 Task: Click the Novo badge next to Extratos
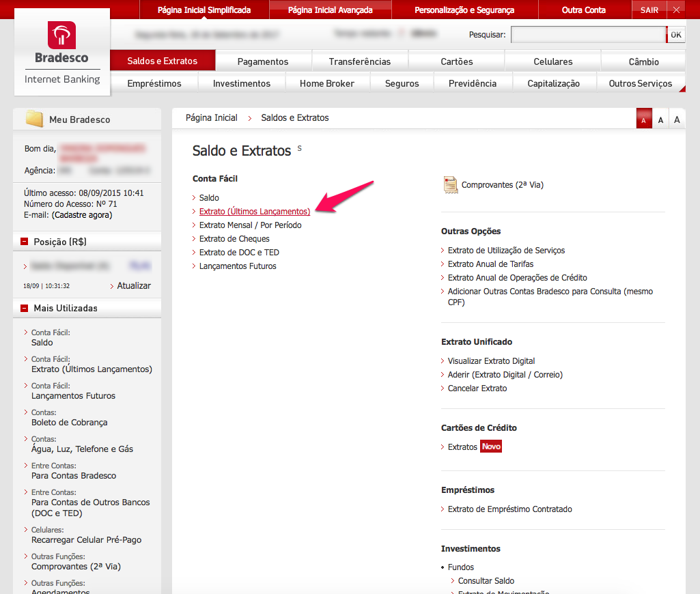490,447
